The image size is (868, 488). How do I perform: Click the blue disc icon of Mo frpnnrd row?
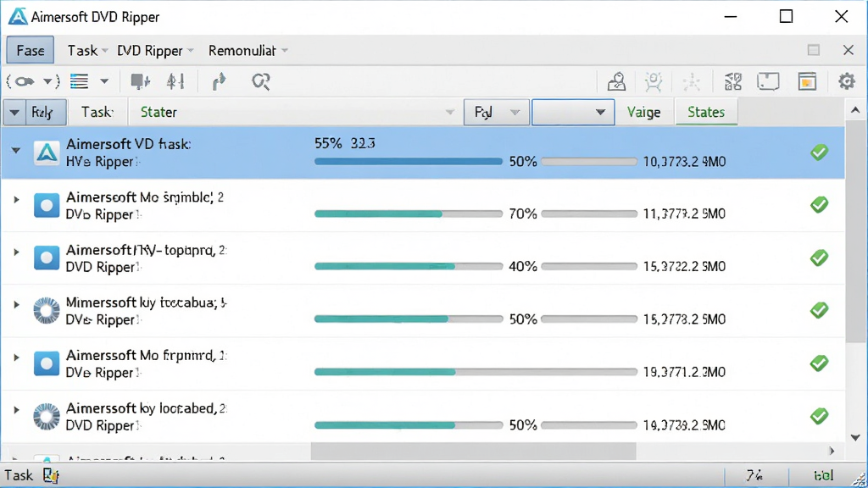pyautogui.click(x=47, y=363)
